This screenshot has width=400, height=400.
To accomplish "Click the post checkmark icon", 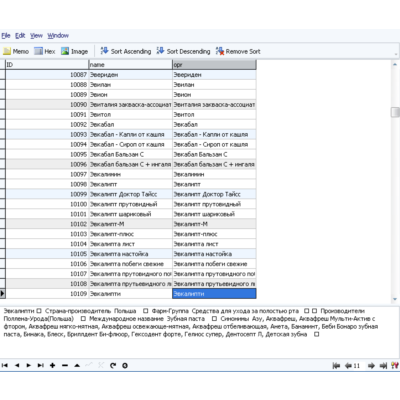I will coord(89,365).
